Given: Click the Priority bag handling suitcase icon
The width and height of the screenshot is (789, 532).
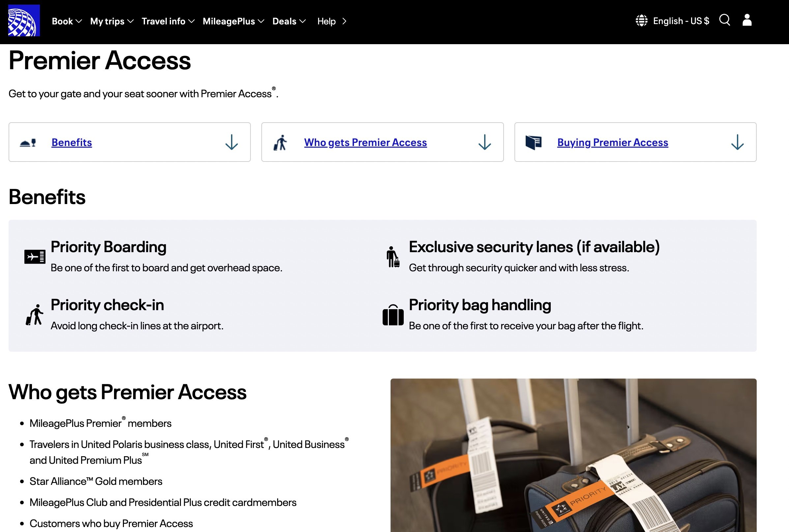Looking at the screenshot, I should pos(393,315).
